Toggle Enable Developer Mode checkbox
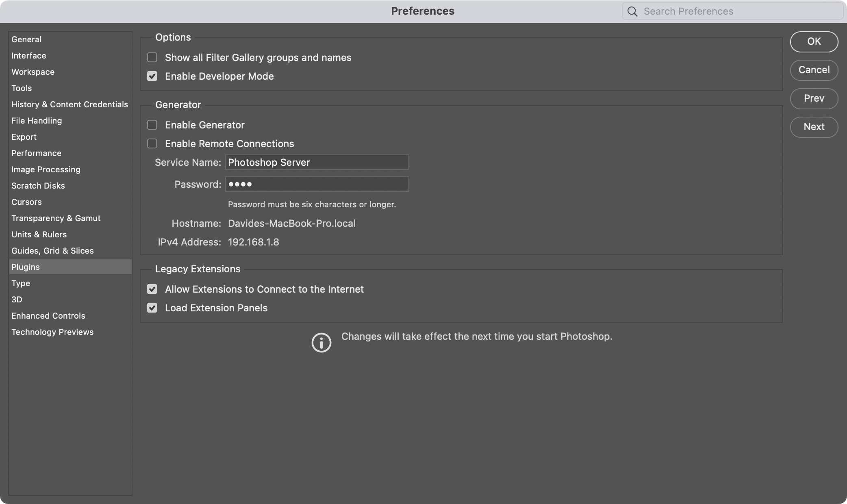This screenshot has width=847, height=504. click(x=152, y=76)
